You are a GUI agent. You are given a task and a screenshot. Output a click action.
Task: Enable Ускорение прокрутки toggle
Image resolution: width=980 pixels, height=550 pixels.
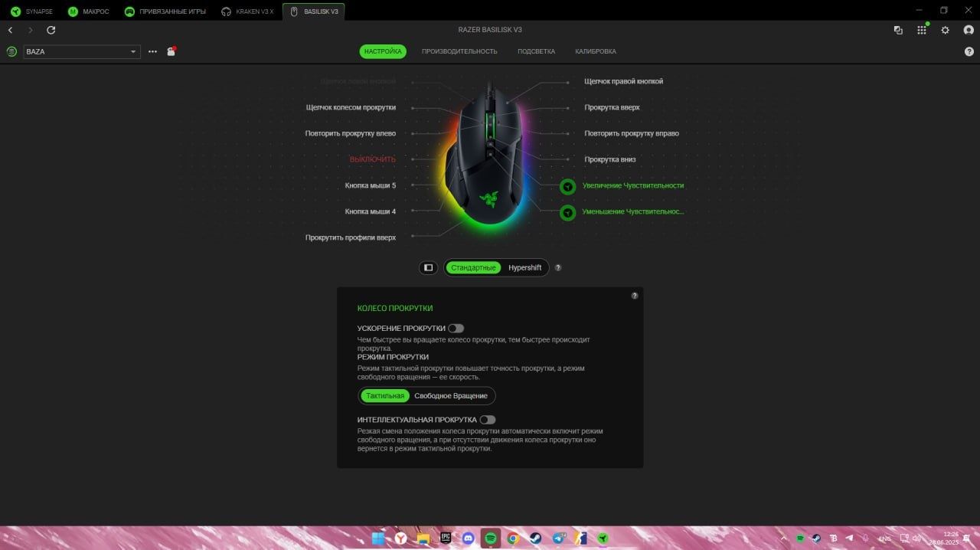pos(456,329)
